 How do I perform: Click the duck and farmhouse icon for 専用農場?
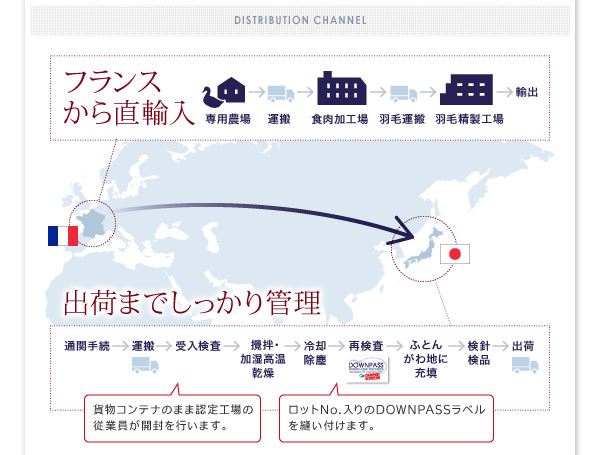tap(224, 92)
